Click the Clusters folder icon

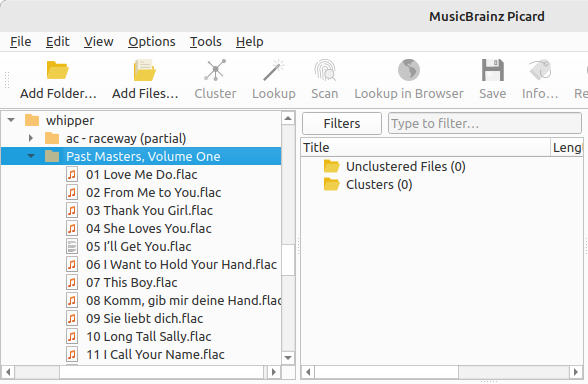[x=332, y=184]
